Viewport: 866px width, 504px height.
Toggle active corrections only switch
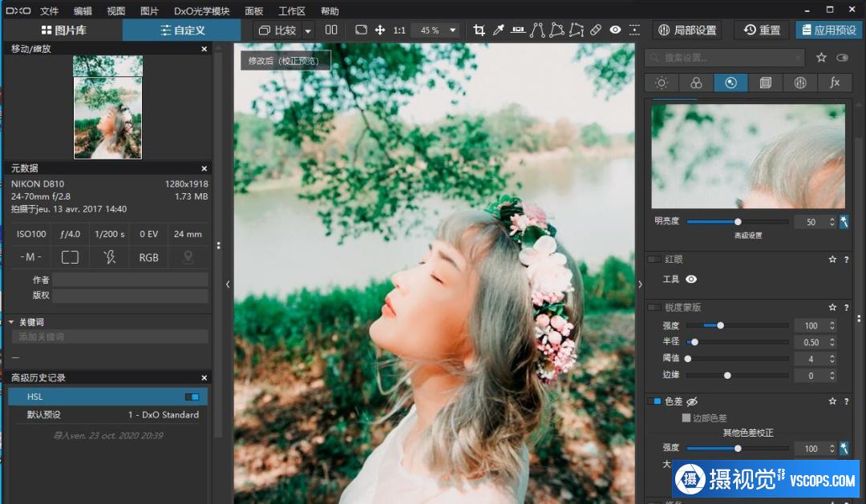coord(842,58)
